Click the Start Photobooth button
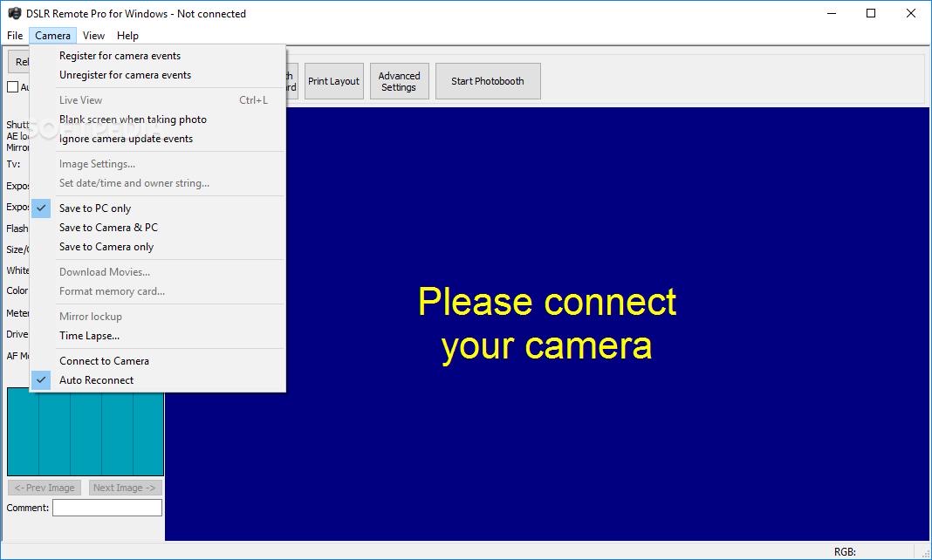 [488, 81]
